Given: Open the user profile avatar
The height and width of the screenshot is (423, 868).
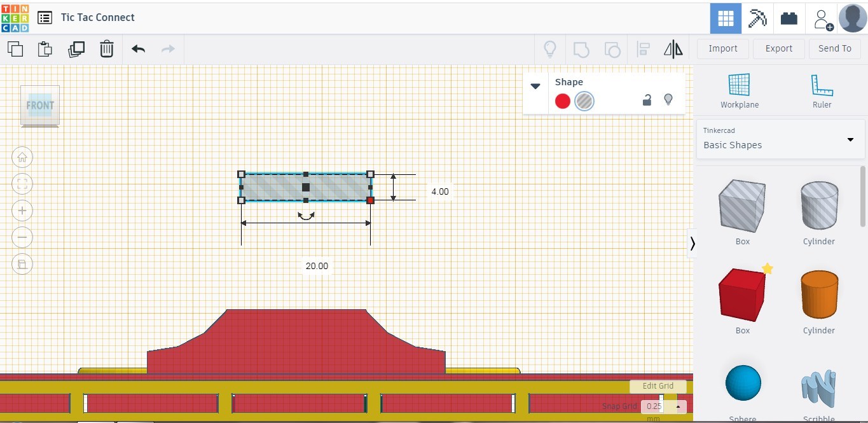Looking at the screenshot, I should [x=853, y=18].
